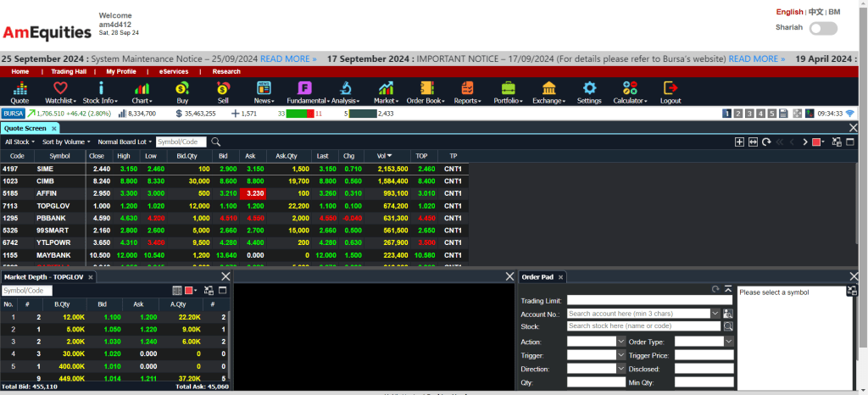The height and width of the screenshot is (395, 868).
Task: Open the Settings gear icon
Action: [589, 92]
